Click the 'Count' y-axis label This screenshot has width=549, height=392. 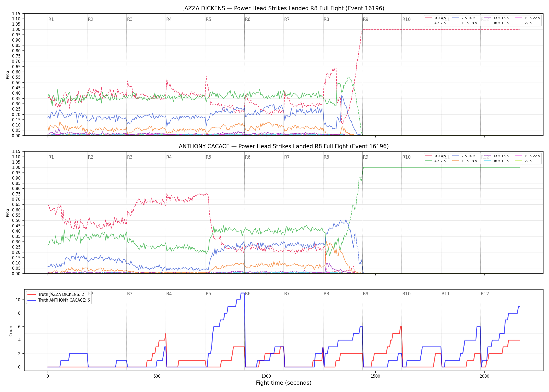pos(11,330)
